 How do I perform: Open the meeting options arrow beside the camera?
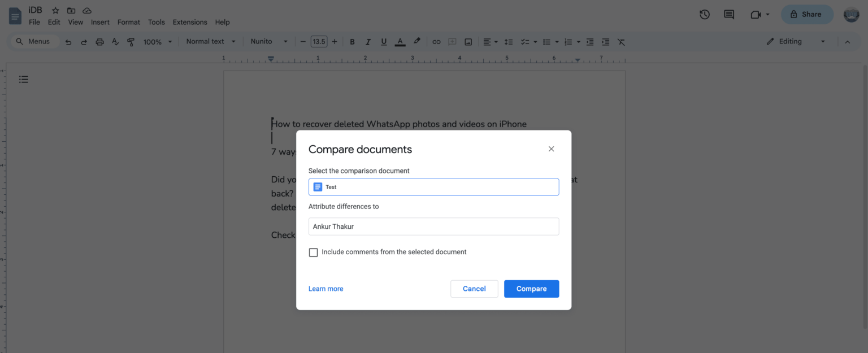coord(767,15)
